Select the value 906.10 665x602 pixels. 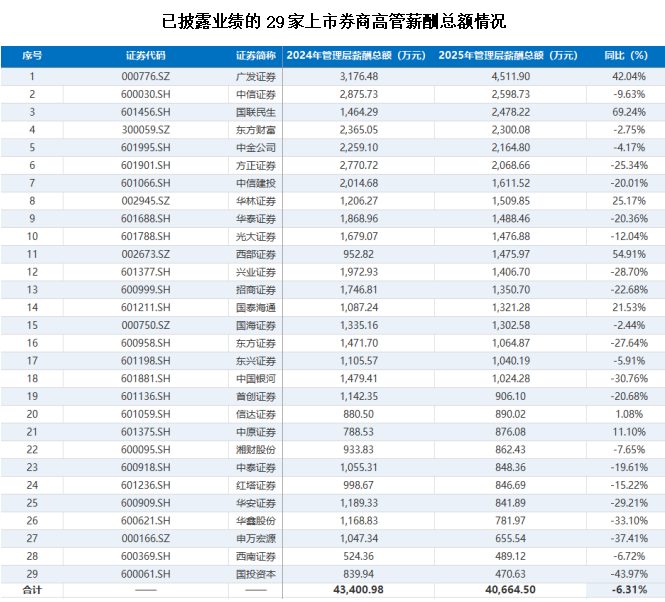coord(510,397)
